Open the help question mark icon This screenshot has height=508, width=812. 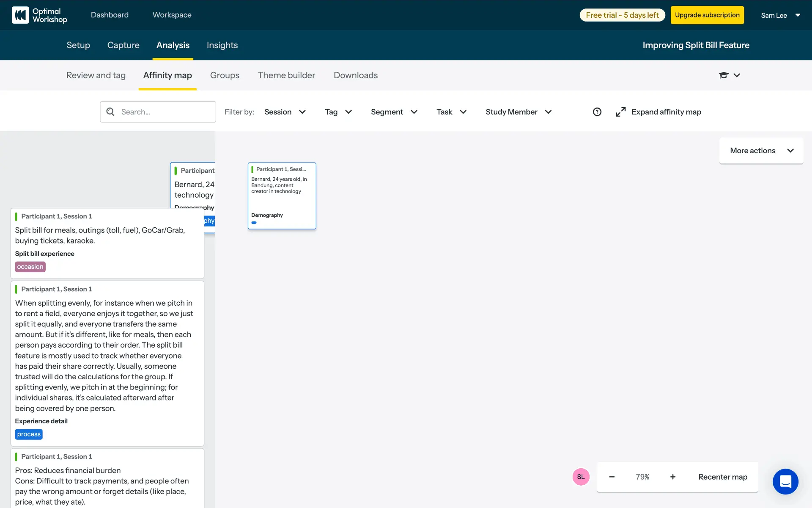click(x=597, y=112)
